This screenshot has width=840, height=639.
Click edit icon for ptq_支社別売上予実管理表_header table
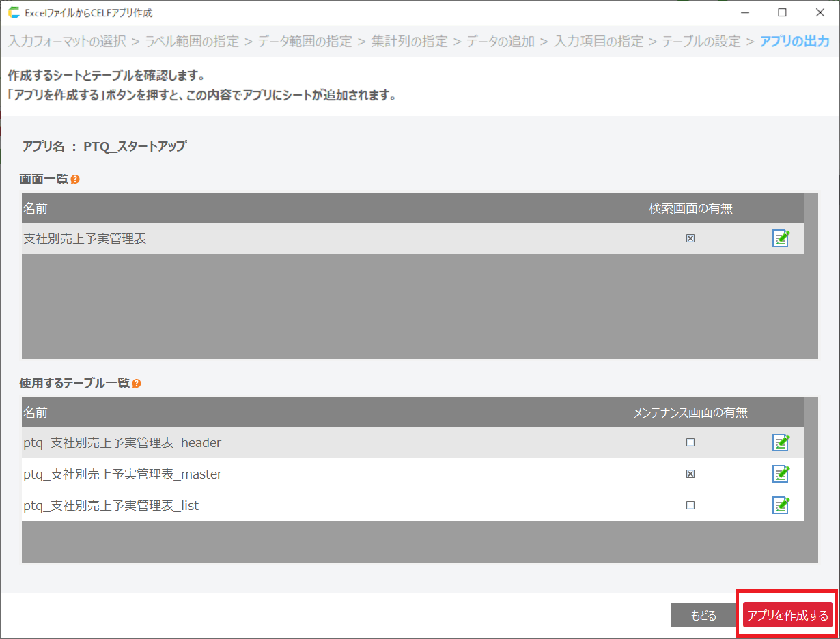[781, 442]
